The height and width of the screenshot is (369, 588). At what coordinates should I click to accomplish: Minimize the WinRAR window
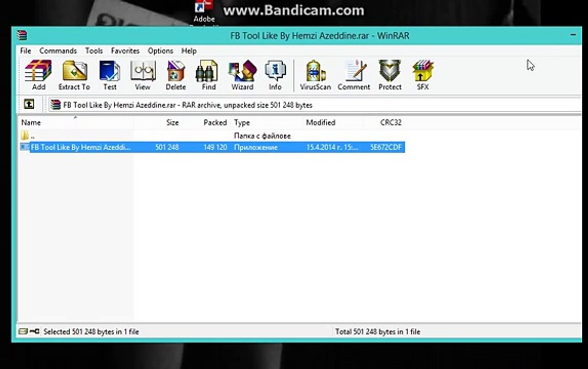[x=573, y=35]
